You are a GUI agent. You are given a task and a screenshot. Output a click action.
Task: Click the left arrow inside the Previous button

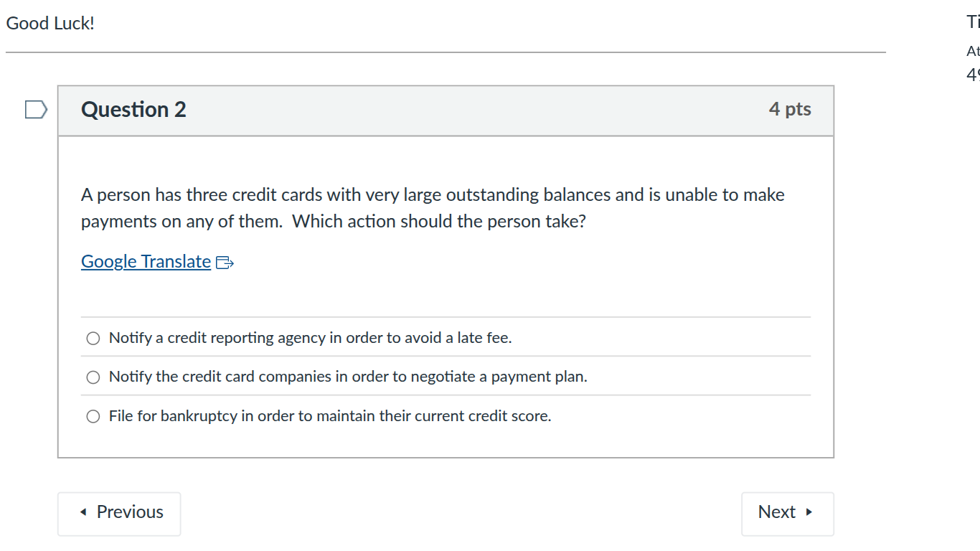coord(82,512)
